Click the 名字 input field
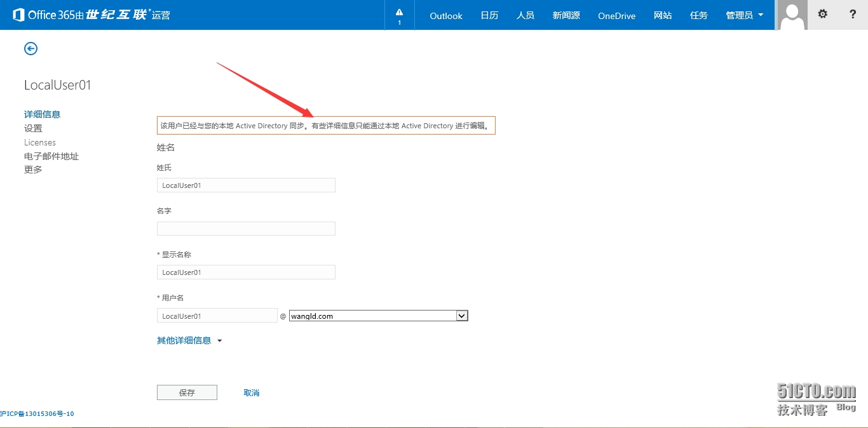Viewport: 868px width, 428px height. tap(246, 229)
